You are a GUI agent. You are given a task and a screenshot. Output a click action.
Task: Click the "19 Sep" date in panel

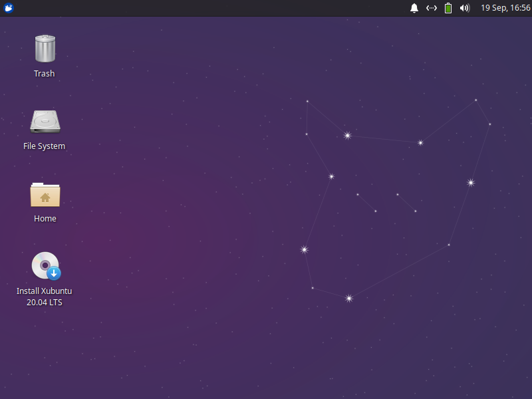click(493, 8)
